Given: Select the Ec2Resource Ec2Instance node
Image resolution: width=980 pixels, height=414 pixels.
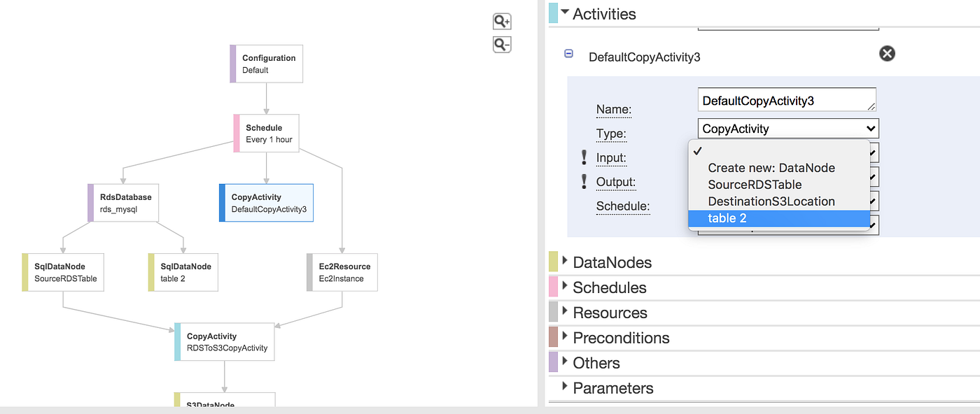Looking at the screenshot, I should click(342, 272).
